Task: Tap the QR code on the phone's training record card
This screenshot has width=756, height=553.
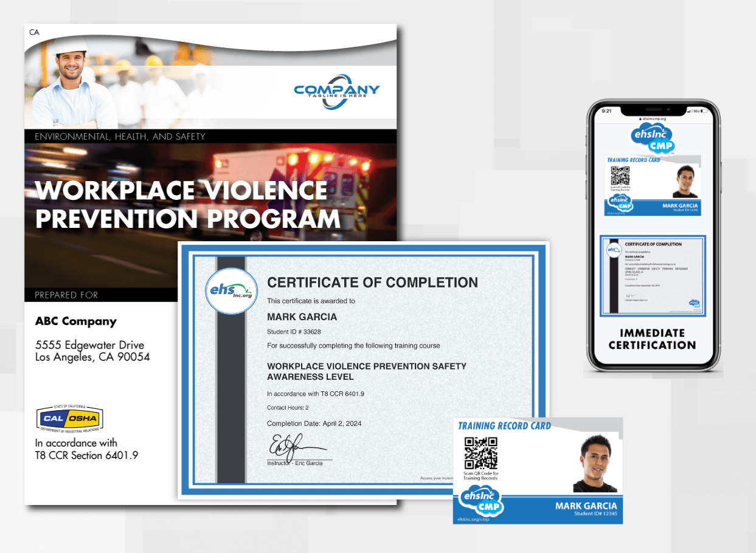Action: coord(620,176)
